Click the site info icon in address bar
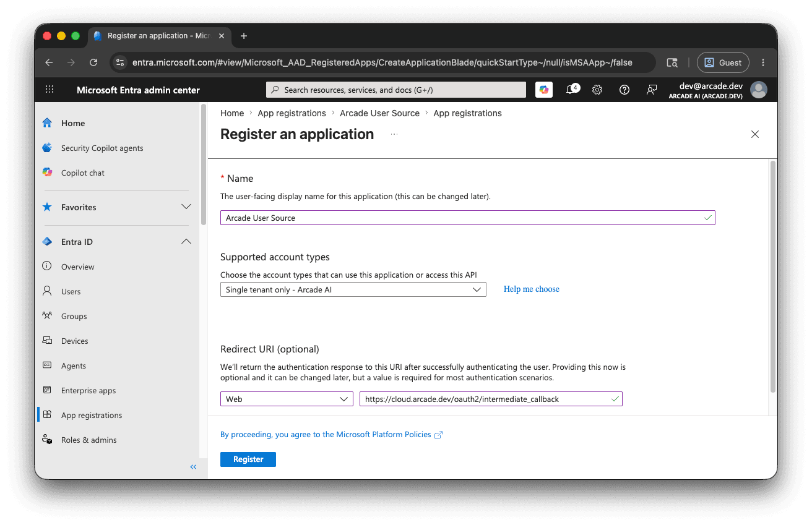This screenshot has height=525, width=812. pyautogui.click(x=121, y=62)
